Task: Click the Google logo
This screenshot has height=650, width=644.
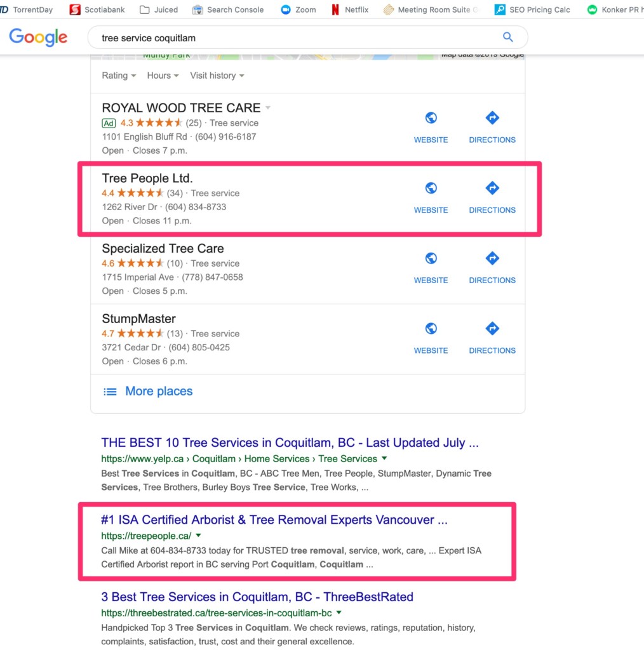Action: [38, 37]
